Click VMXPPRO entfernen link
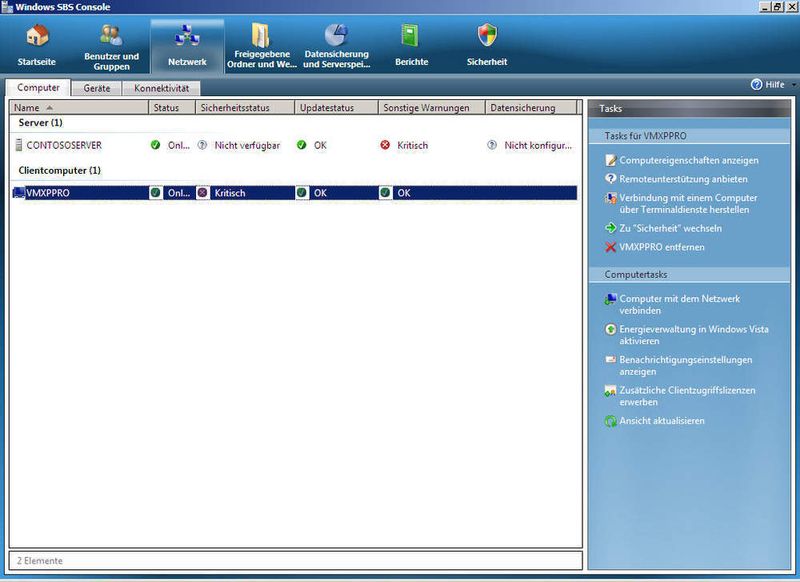 662,247
